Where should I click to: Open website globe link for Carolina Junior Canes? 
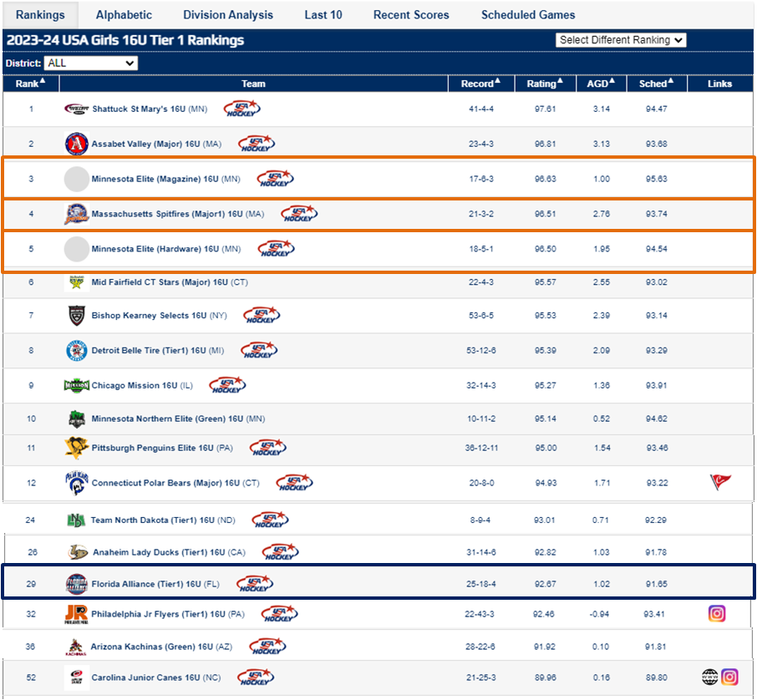click(x=709, y=677)
